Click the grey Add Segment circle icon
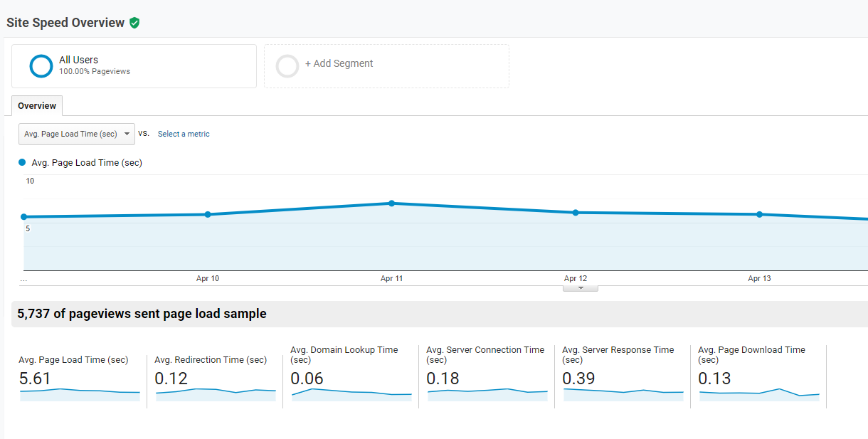The width and height of the screenshot is (868, 439). pyautogui.click(x=287, y=66)
